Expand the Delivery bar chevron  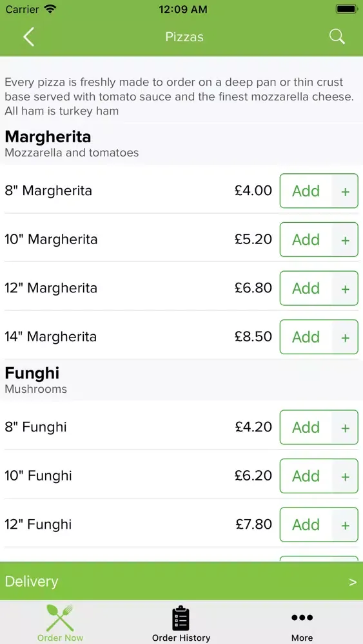click(x=353, y=582)
